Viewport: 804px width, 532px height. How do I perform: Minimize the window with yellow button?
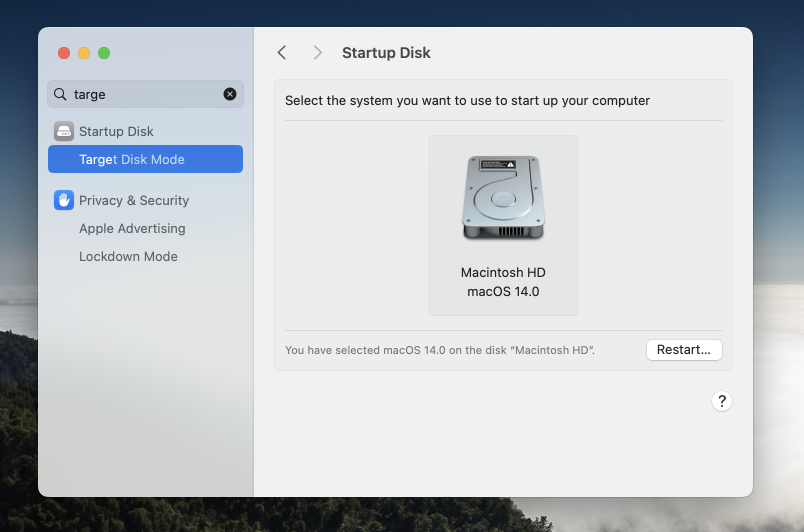click(x=84, y=53)
